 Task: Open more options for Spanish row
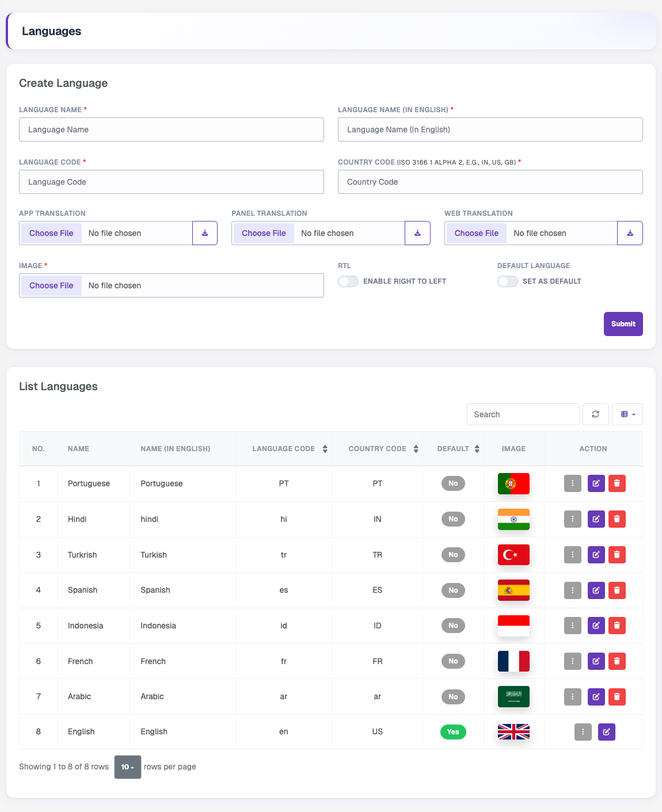(573, 590)
